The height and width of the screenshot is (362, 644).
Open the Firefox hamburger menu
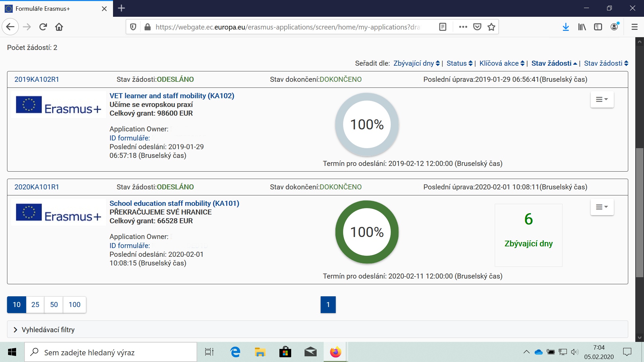[634, 27]
